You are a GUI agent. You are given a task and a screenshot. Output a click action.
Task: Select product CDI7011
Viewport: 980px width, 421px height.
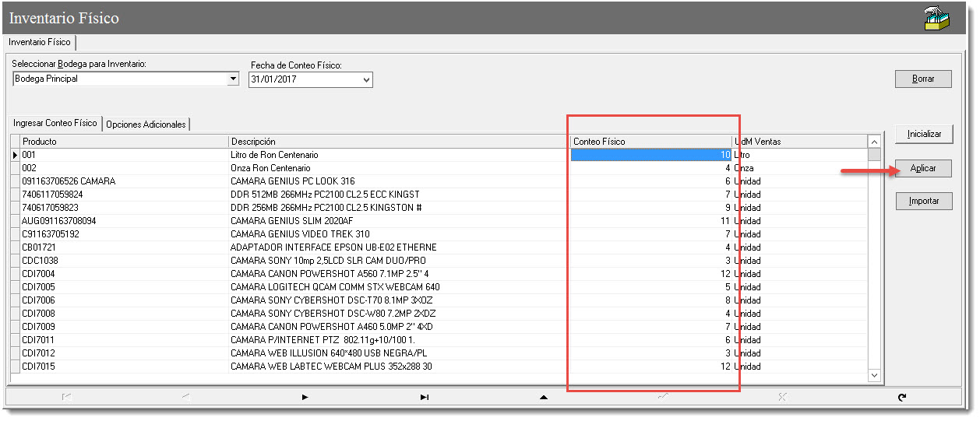coord(38,340)
